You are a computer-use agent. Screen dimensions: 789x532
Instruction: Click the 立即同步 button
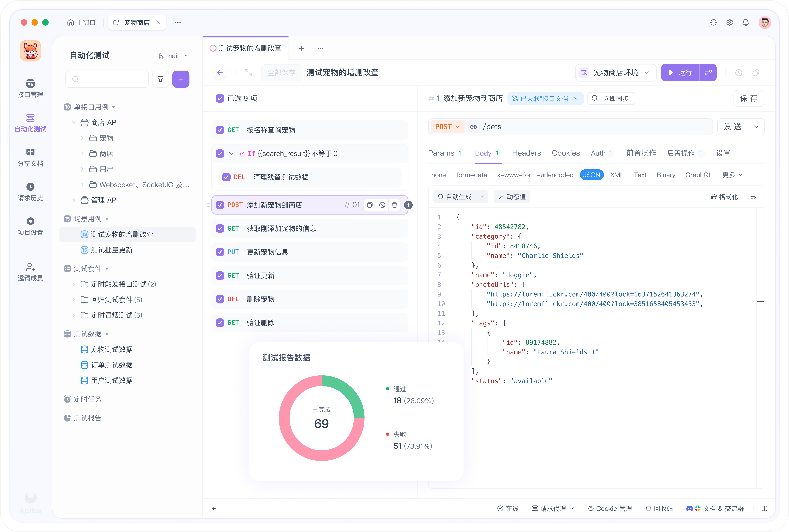(x=611, y=98)
